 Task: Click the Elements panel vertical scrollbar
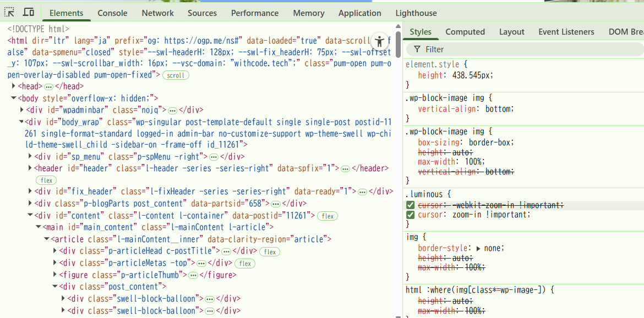398,44
